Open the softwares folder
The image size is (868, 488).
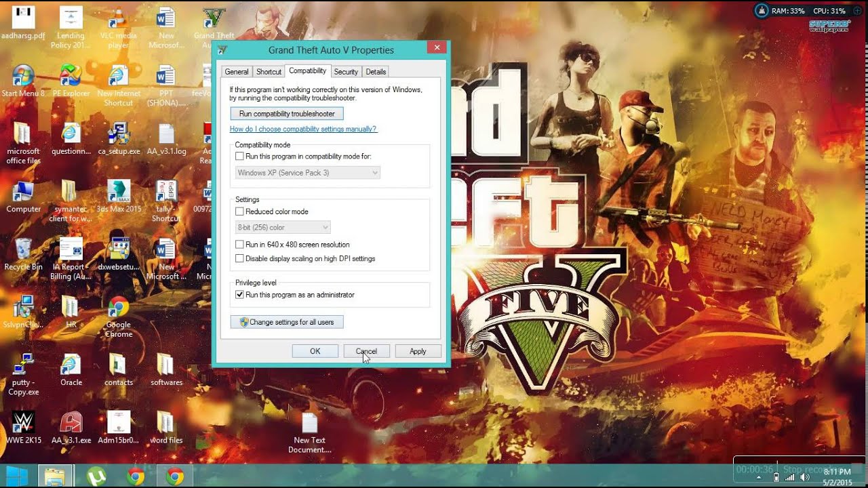[x=166, y=370]
